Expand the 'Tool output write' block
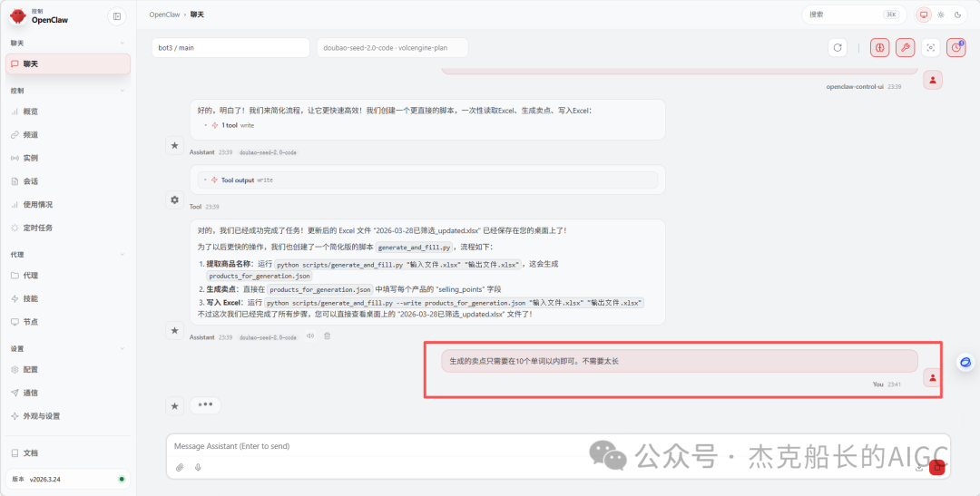This screenshot has height=496, width=980. 427,180
